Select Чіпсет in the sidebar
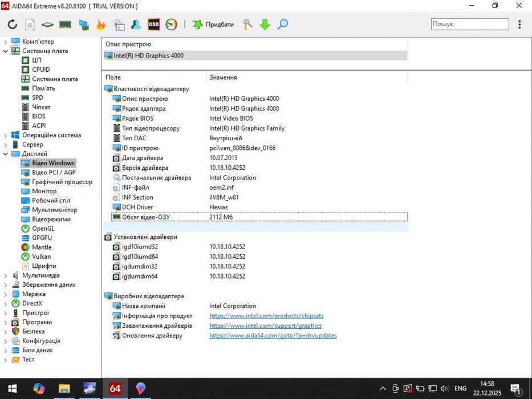The height and width of the screenshot is (399, 532). tap(41, 107)
